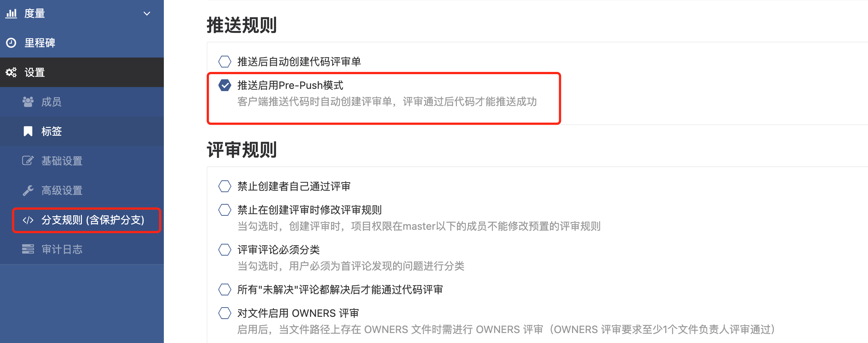Toggle 评审评论必须分类 checkbox
Image resolution: width=868 pixels, height=343 pixels.
click(x=225, y=250)
